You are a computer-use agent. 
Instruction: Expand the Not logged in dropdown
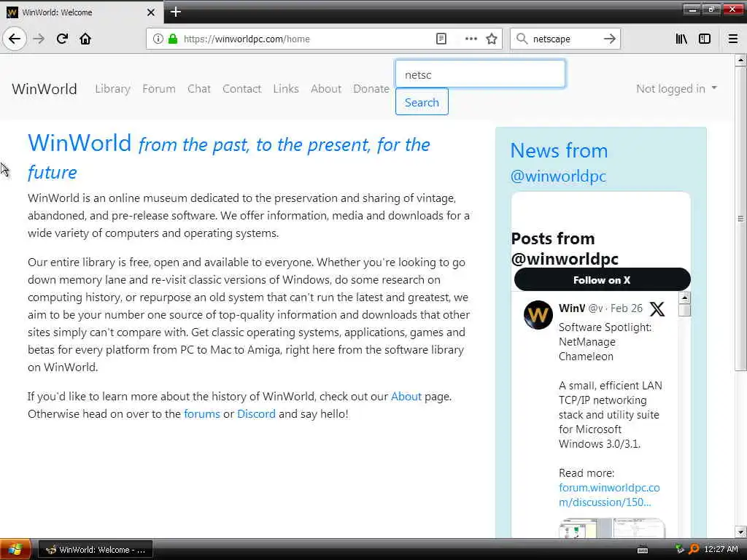pyautogui.click(x=676, y=88)
